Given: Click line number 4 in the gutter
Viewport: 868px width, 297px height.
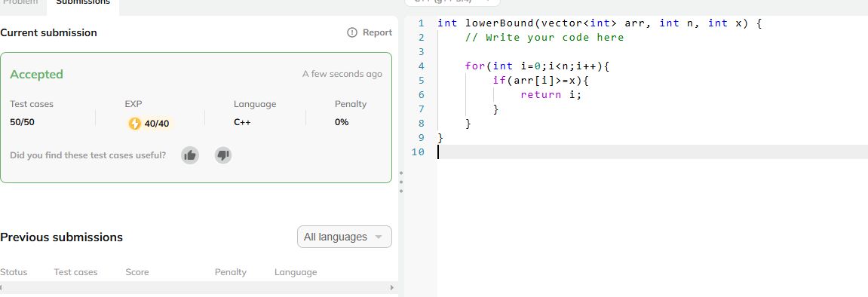Looking at the screenshot, I should point(422,66).
